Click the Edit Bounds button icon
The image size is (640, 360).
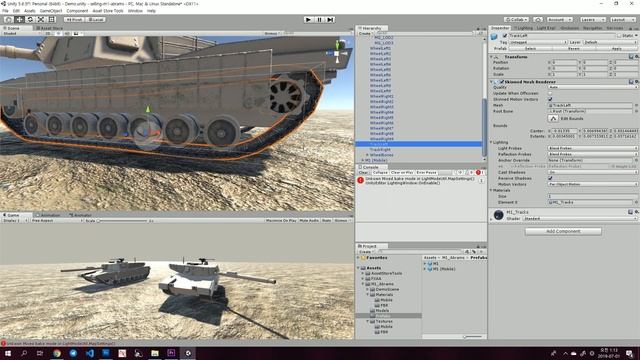click(x=553, y=118)
